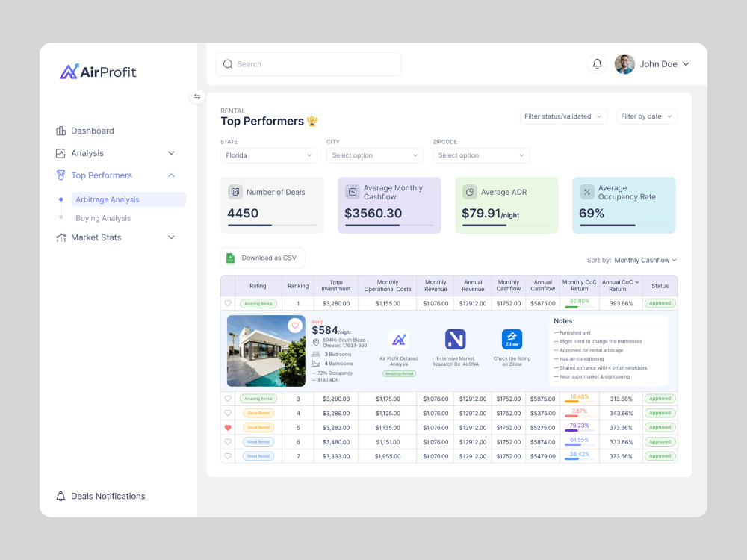Open AirDNA market research icon
Viewport: 747px width, 560px height.
(x=456, y=339)
